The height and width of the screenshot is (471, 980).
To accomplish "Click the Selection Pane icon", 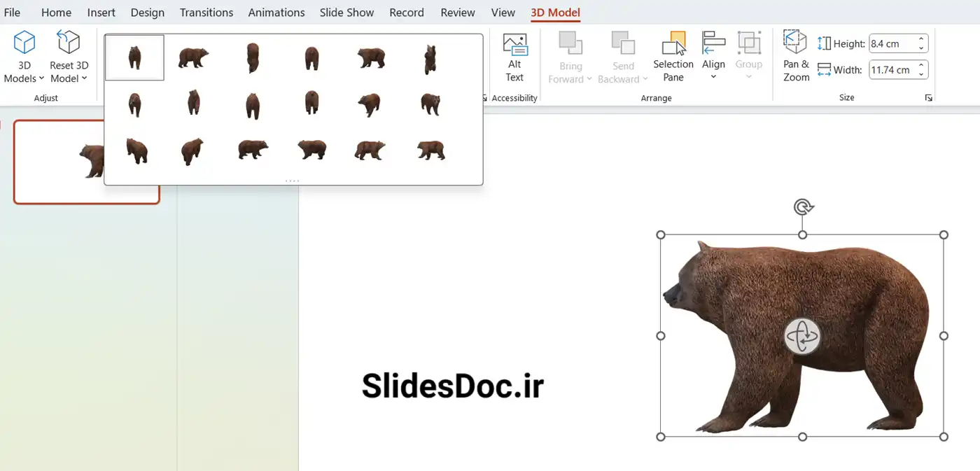I will (x=673, y=56).
